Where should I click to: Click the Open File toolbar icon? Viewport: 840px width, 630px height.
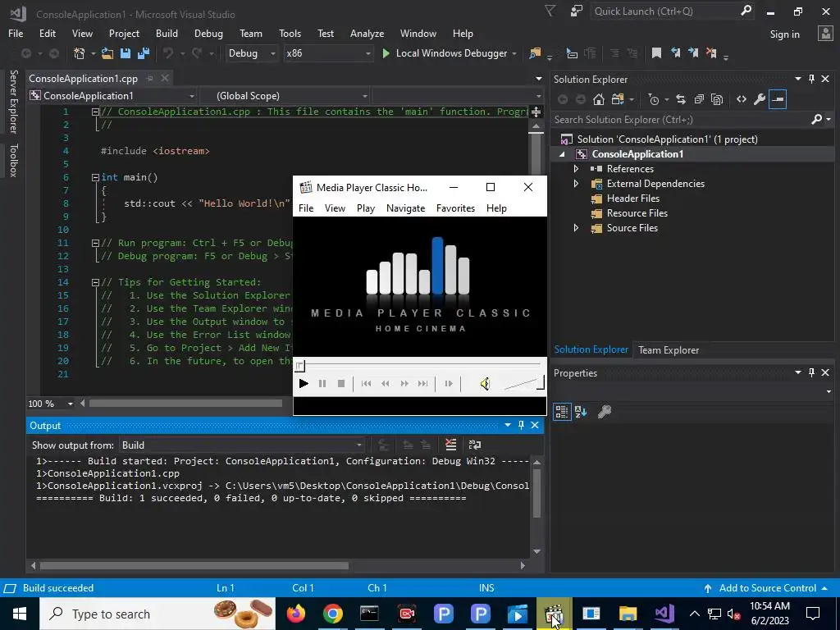pyautogui.click(x=107, y=53)
